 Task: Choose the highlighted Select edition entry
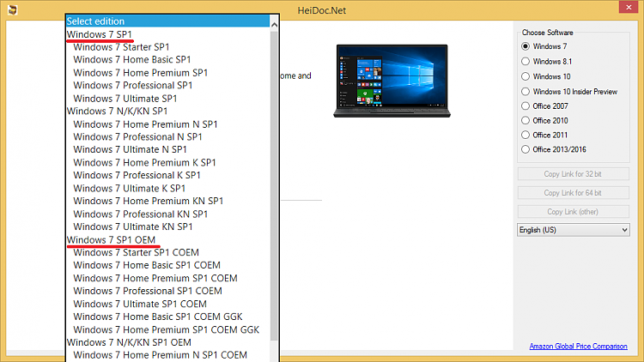point(167,21)
